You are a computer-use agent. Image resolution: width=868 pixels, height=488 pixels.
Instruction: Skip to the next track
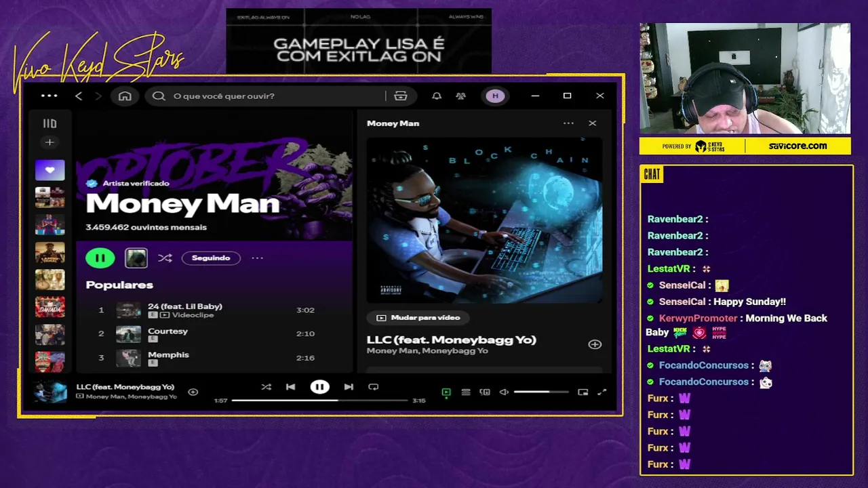349,387
